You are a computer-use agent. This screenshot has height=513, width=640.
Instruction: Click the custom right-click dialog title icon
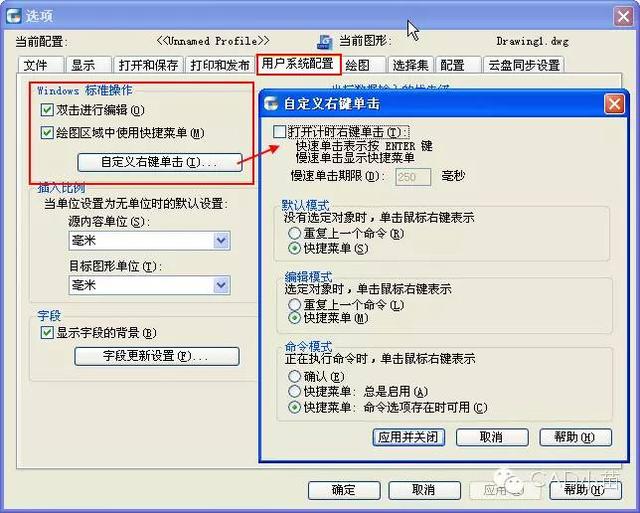point(271,104)
